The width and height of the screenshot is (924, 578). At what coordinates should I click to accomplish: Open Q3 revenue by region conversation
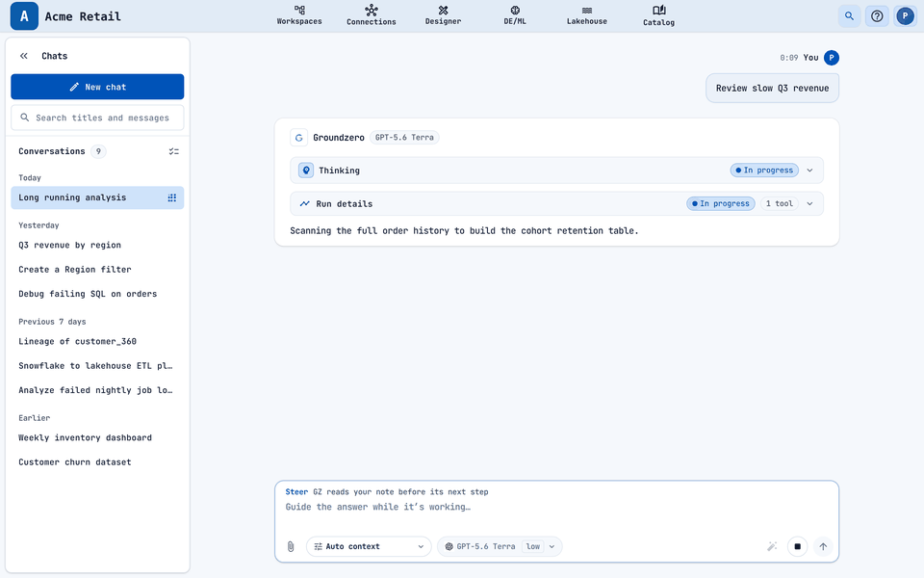coord(97,246)
